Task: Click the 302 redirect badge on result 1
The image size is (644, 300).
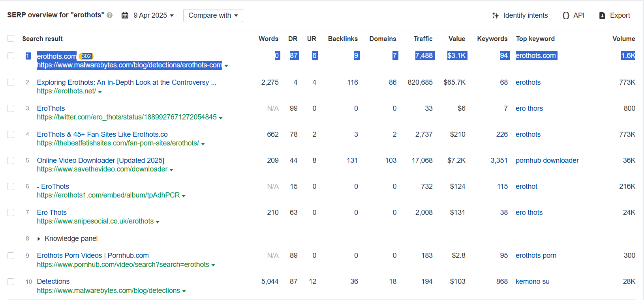Action: click(86, 56)
